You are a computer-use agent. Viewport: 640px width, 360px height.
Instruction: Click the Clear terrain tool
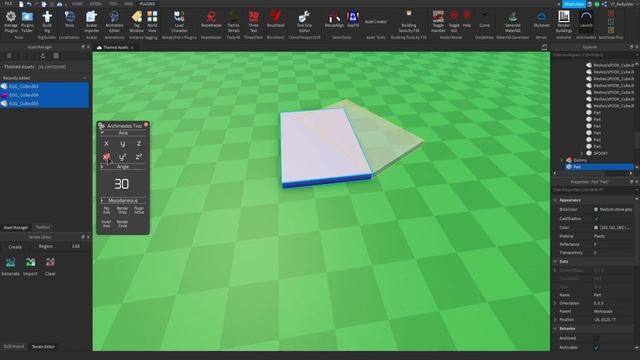pyautogui.click(x=50, y=267)
